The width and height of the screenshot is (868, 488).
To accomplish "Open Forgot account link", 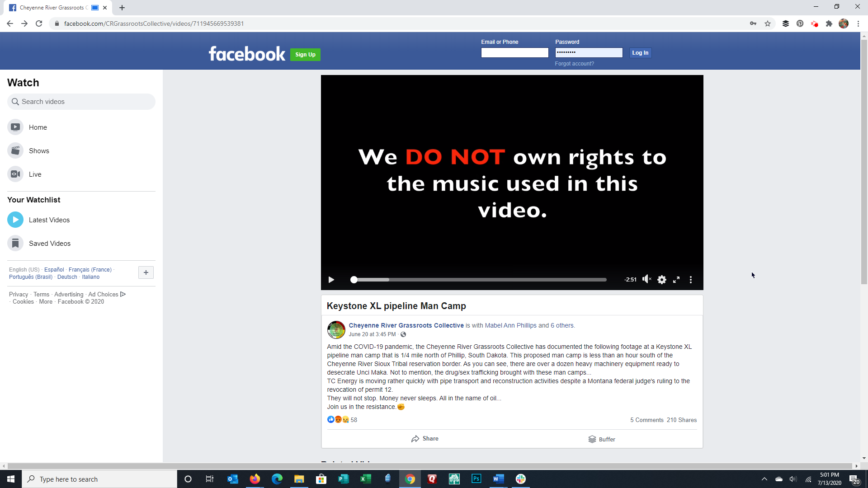I will coord(574,64).
